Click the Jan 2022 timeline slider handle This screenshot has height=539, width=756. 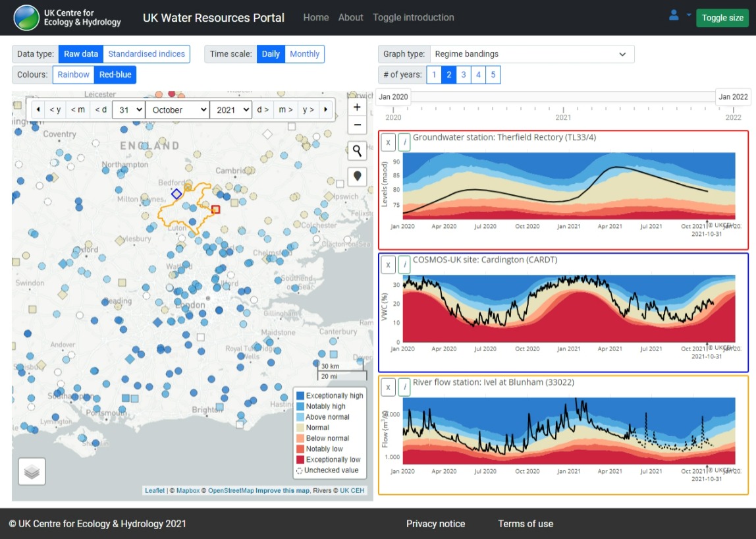tap(733, 96)
